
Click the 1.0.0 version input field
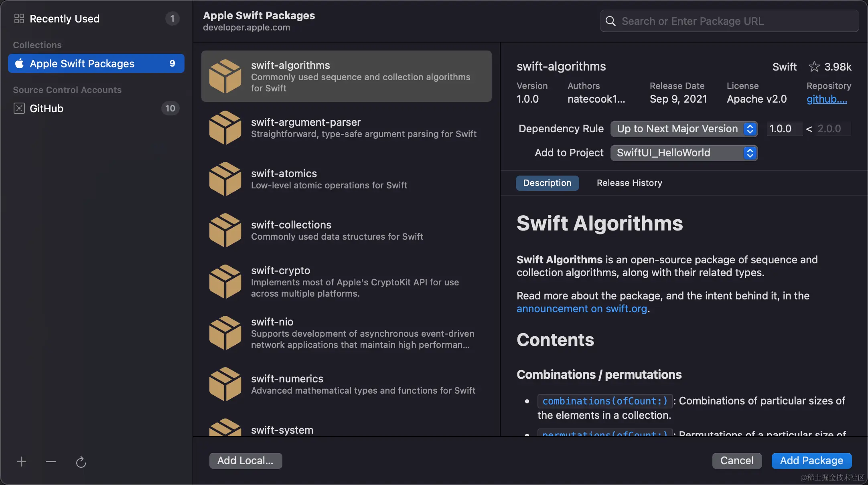[783, 129]
